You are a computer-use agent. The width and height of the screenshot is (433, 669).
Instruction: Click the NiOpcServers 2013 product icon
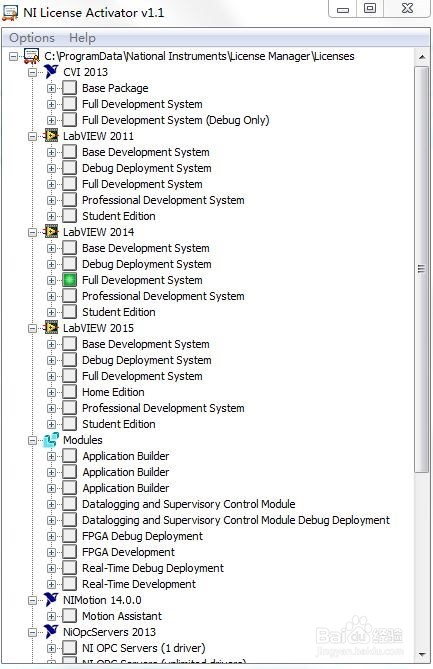[x=51, y=631]
